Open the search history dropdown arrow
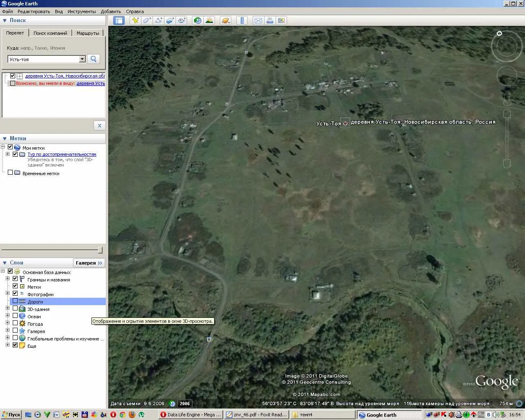525x420 pixels. [82, 59]
